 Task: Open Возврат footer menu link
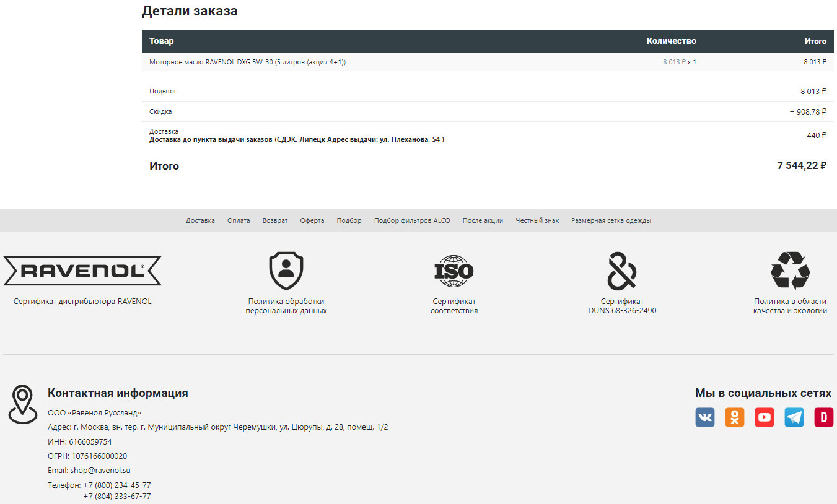pyautogui.click(x=275, y=220)
